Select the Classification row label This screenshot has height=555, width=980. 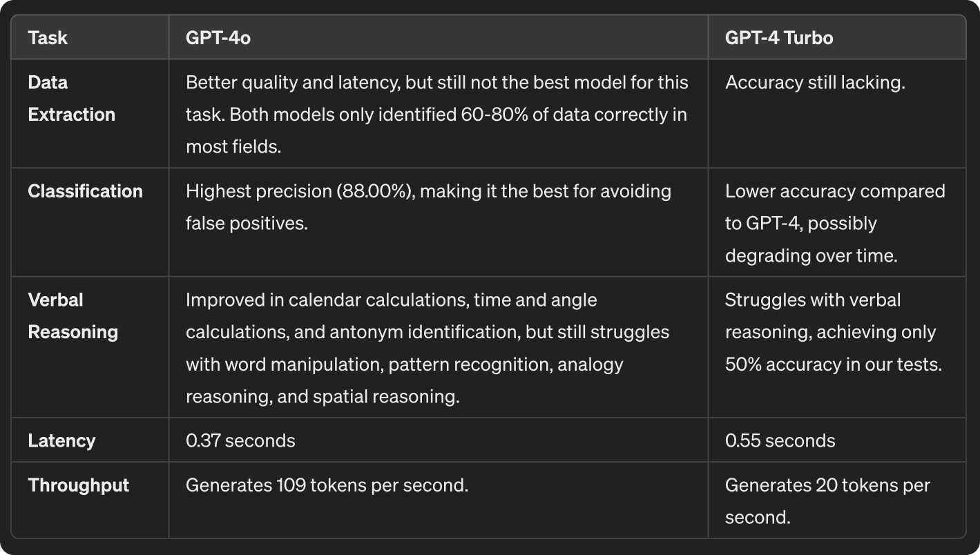point(85,191)
